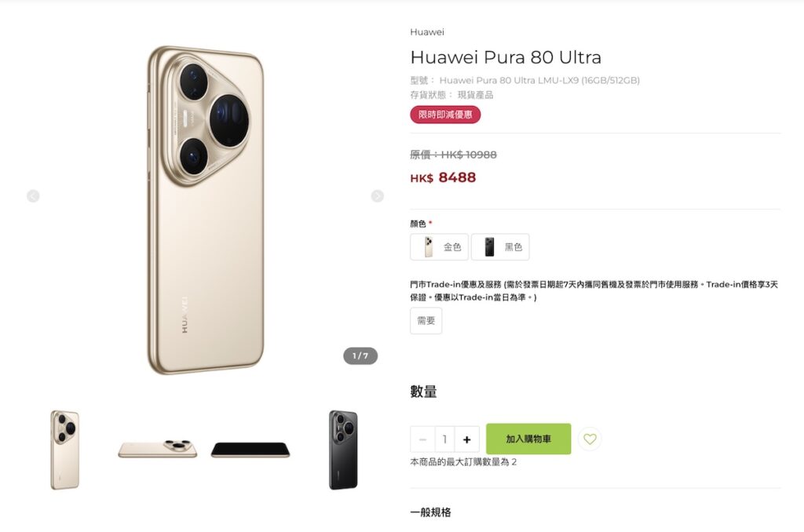The image size is (804, 532).
Task: Toggle the 需要 trade-in option
Action: (426, 321)
